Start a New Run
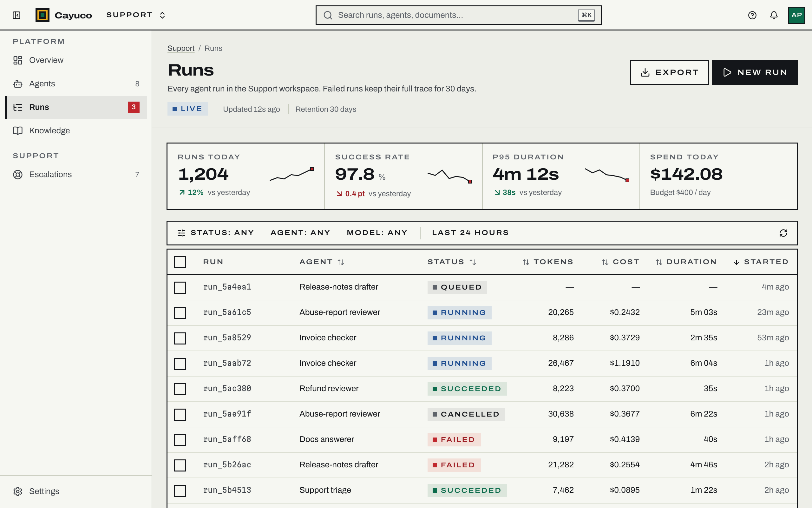The height and width of the screenshot is (508, 812). pos(755,72)
